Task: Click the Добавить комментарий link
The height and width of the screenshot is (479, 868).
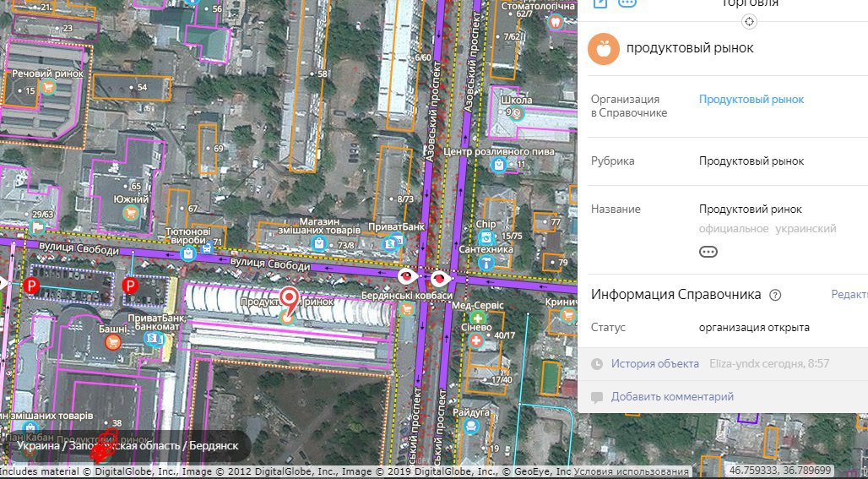Action: pos(673,396)
